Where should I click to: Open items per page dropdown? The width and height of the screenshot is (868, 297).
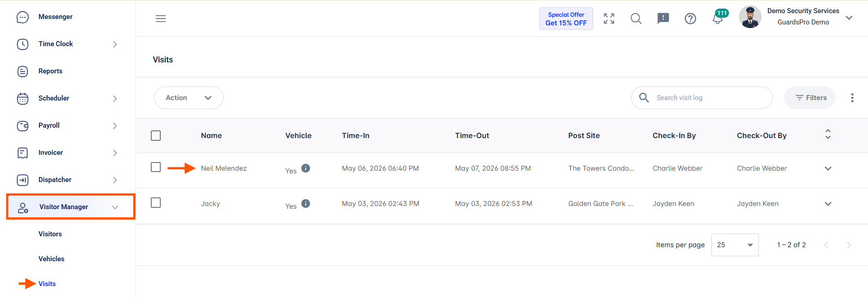click(x=735, y=245)
